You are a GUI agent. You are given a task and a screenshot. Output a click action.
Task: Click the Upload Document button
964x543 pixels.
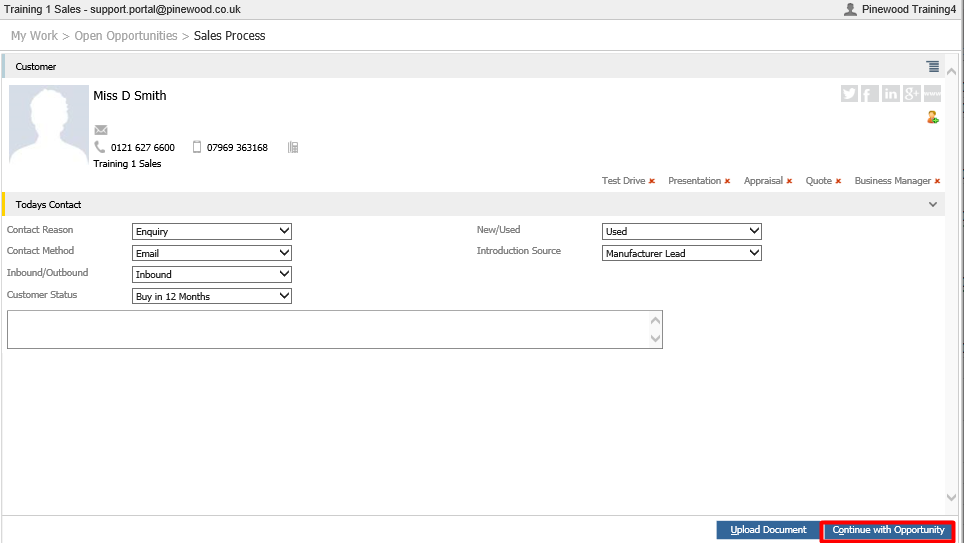point(768,530)
